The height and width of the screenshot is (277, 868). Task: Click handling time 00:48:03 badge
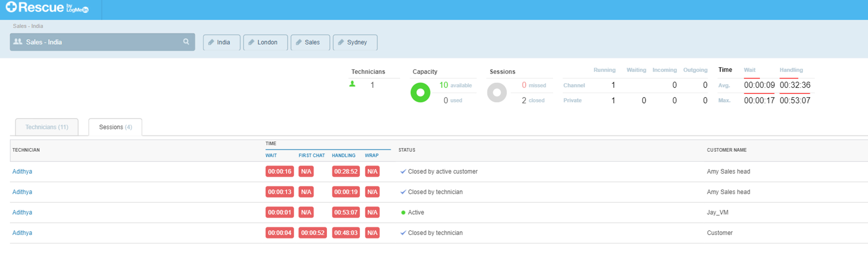346,233
